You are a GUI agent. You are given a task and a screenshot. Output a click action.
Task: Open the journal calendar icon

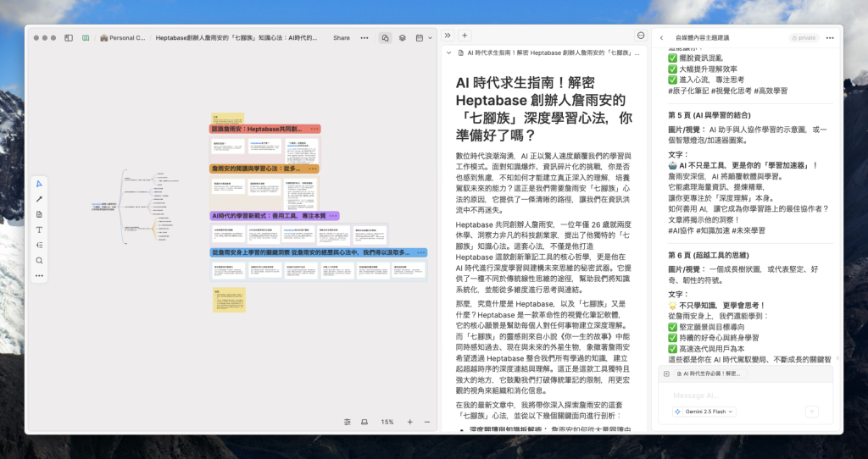(420, 38)
